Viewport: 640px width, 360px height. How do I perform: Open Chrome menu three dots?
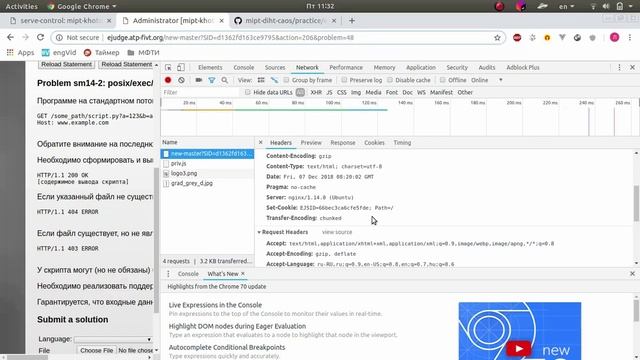630,38
